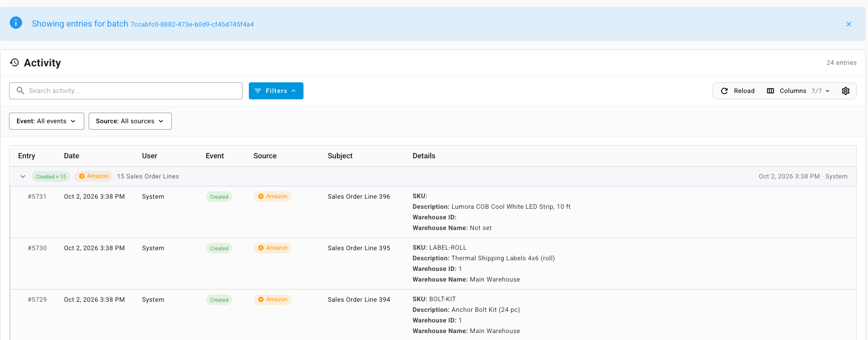Click the 24 entries count
Screen dimensions: 868x340
[841, 63]
